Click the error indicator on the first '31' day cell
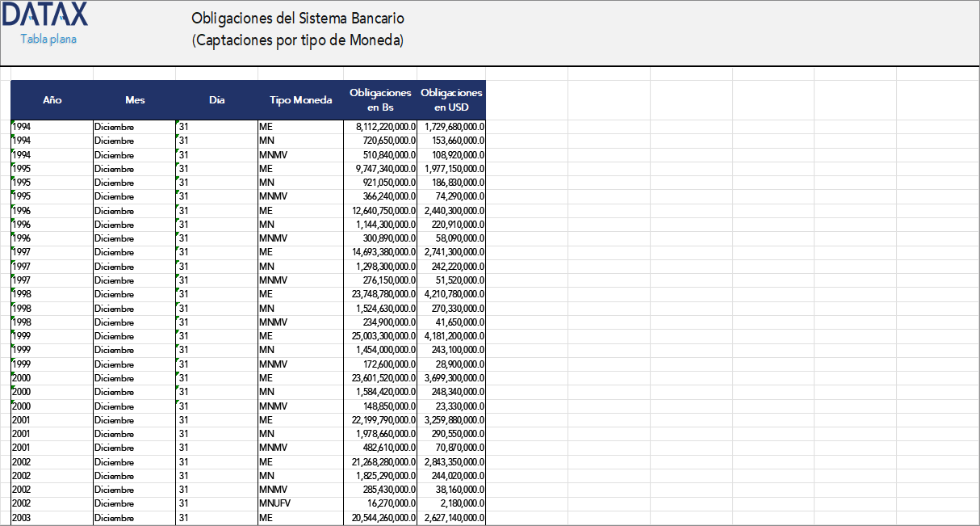Screen dimensions: 980x526 coord(177,122)
